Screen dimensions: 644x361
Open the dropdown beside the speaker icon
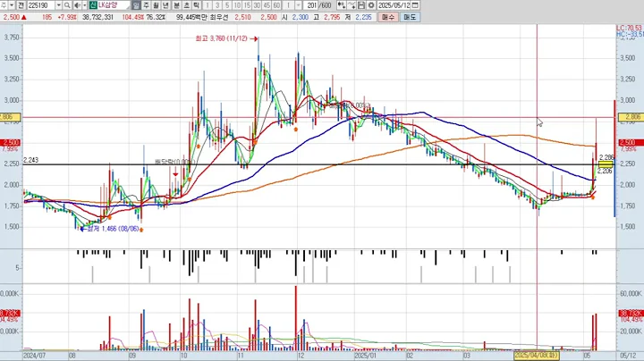pyautogui.click(x=85, y=5)
